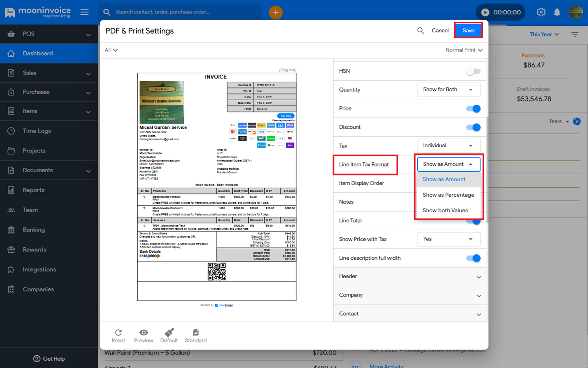Click the orange plus add button
Image resolution: width=588 pixels, height=368 pixels.
click(276, 13)
